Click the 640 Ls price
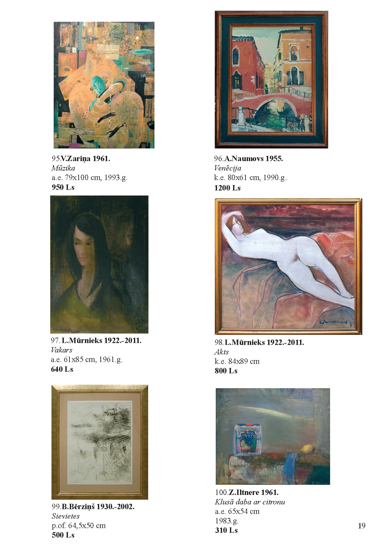Viewport: 392px width, 554px height. pos(62,369)
